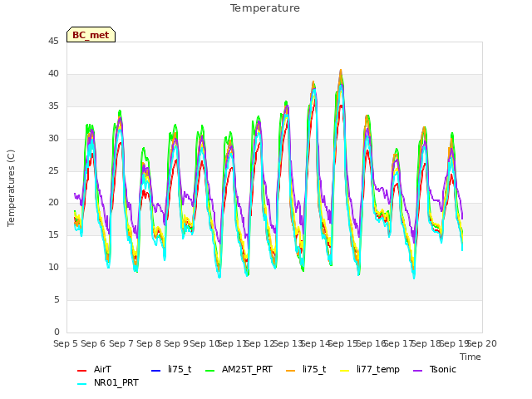Click the Sep 7 x-axis tick label
Viewport: 532px width, 399px height.
(121, 343)
